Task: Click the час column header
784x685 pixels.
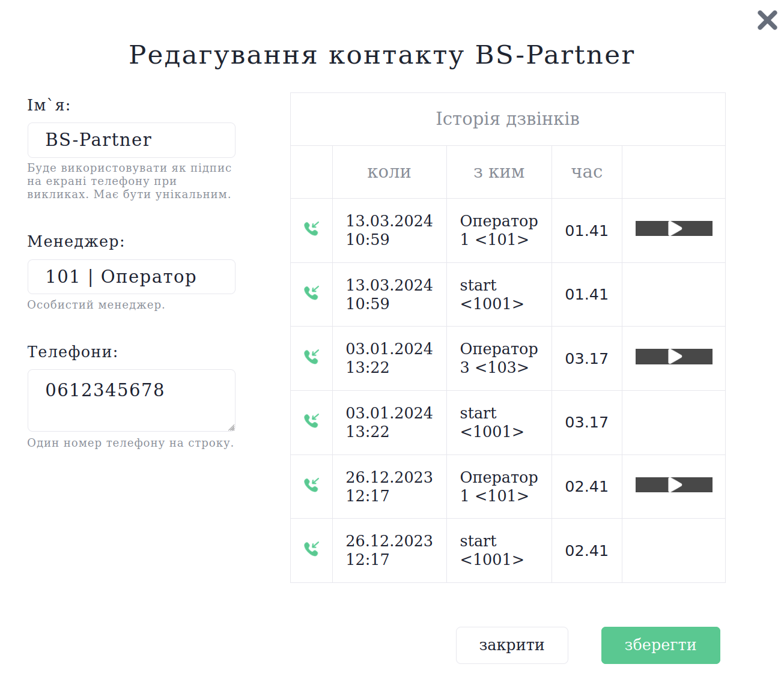Action: [586, 172]
